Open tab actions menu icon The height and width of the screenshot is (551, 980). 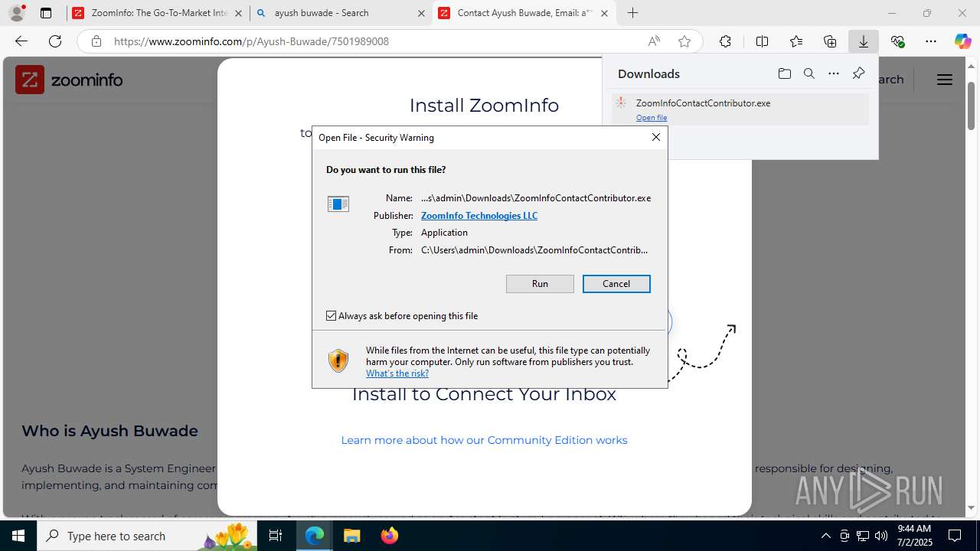pyautogui.click(x=46, y=13)
